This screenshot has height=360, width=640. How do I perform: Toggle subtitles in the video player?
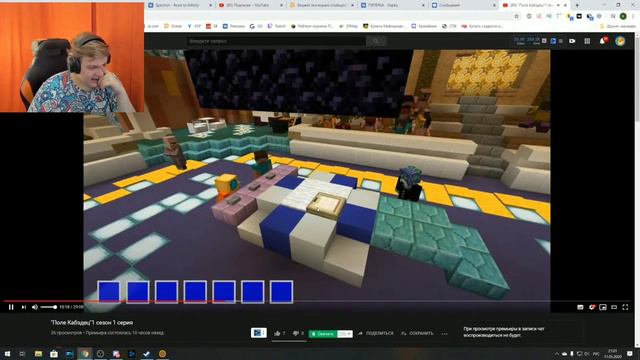580,307
